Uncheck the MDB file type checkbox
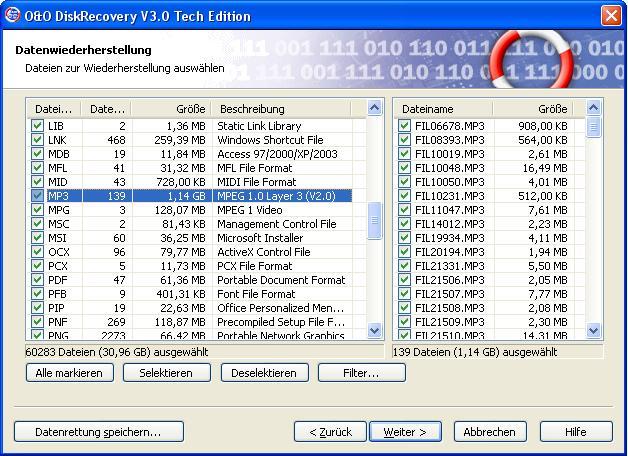The image size is (628, 456). pyautogui.click(x=37, y=154)
